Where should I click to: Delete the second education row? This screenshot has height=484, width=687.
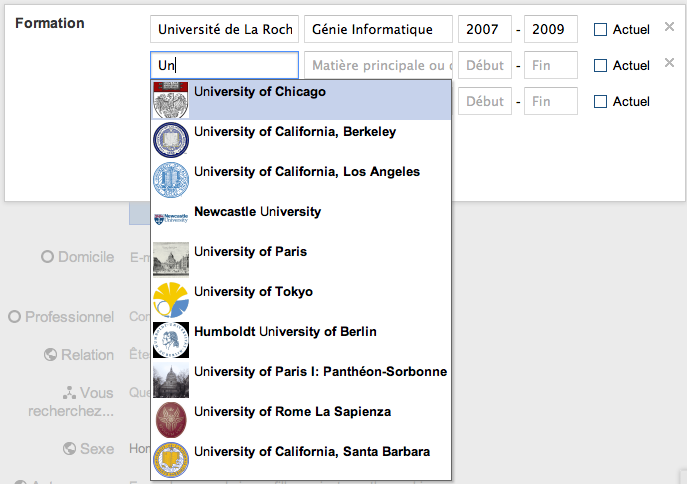[x=670, y=63]
